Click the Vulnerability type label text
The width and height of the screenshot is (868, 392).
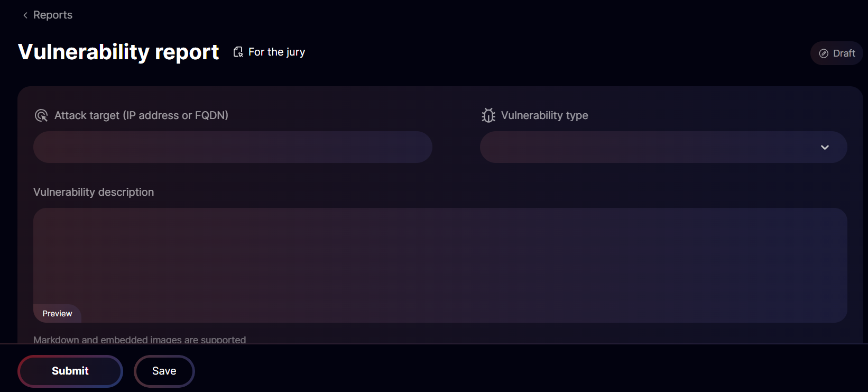click(544, 115)
